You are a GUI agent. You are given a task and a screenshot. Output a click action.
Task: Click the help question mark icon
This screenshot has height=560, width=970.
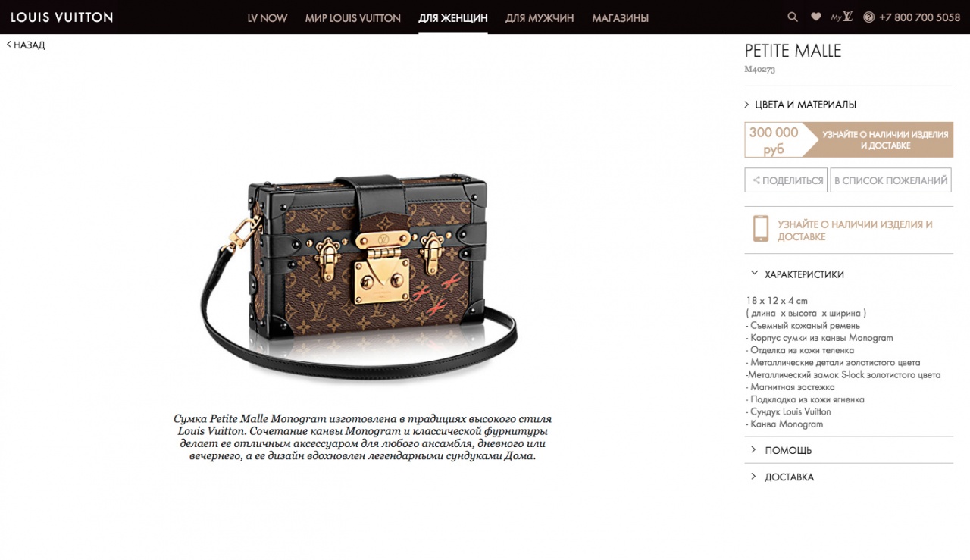pyautogui.click(x=868, y=17)
